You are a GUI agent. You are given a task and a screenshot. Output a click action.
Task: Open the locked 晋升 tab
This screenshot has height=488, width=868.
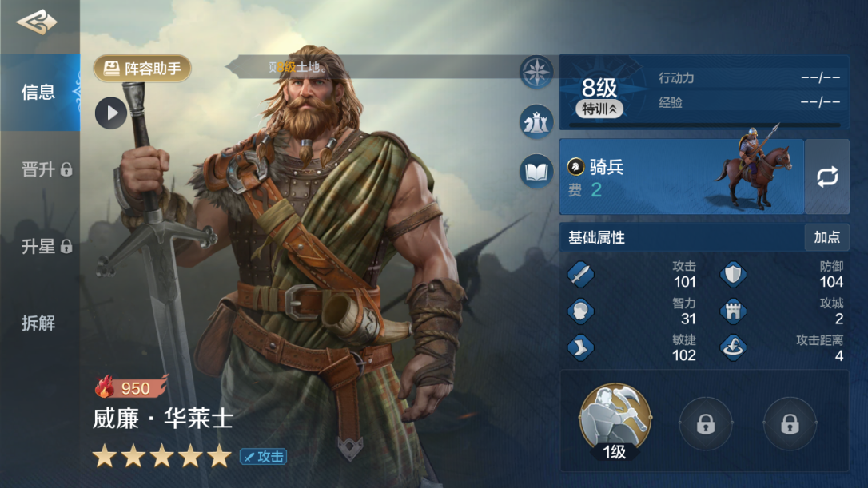click(x=40, y=169)
